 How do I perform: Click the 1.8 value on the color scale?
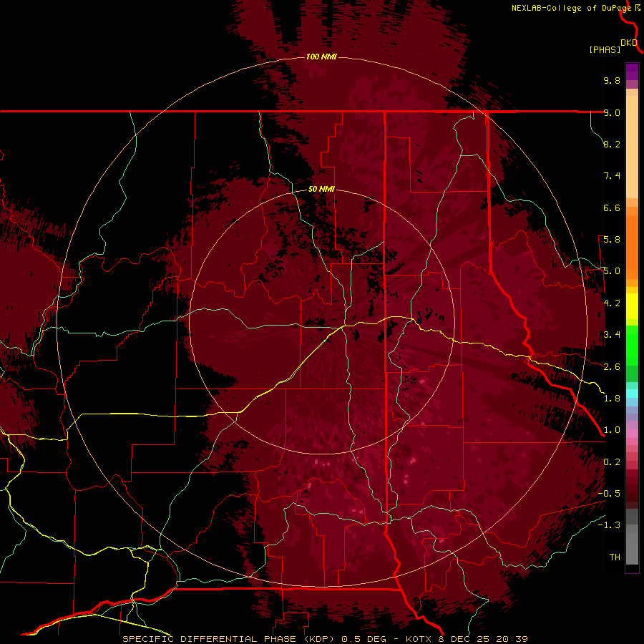pyautogui.click(x=612, y=399)
